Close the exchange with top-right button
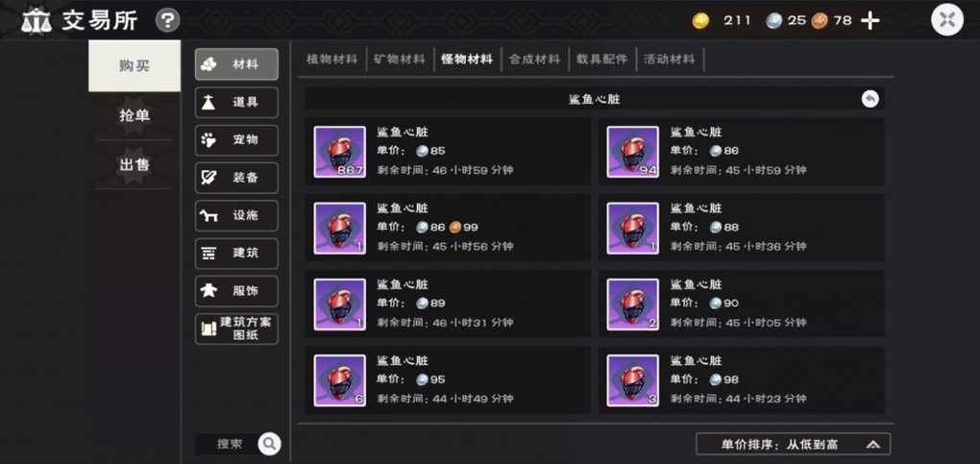 [x=947, y=19]
